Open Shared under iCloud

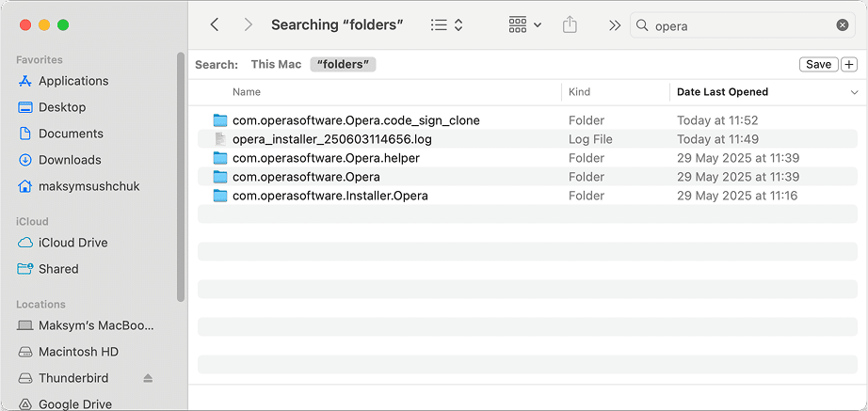point(58,269)
